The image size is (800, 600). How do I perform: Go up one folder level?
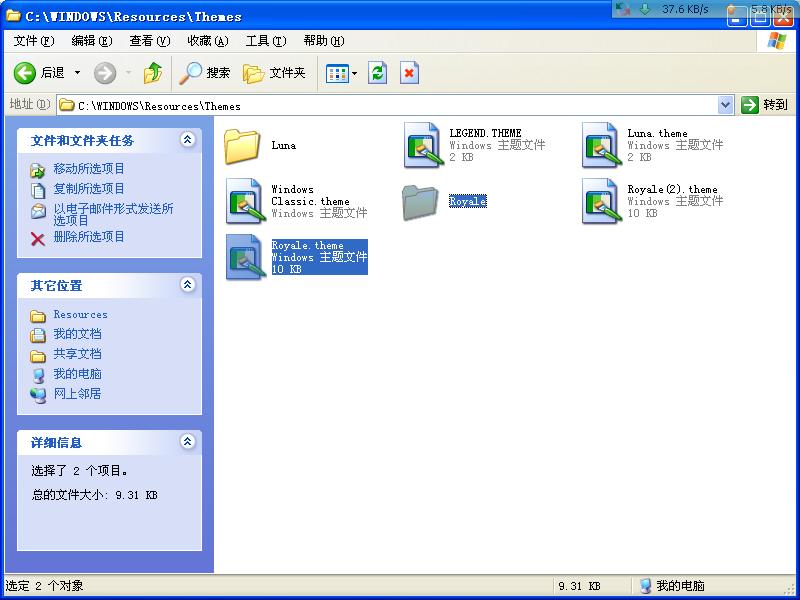(153, 73)
